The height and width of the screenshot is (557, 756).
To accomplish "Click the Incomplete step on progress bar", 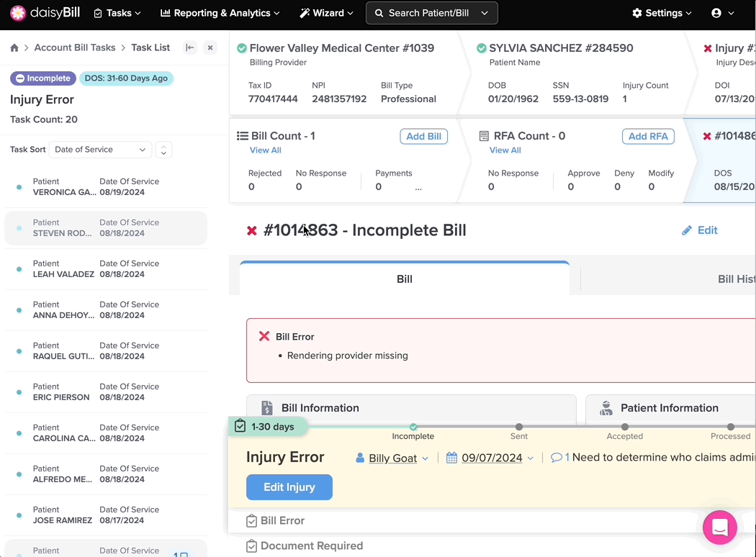I will point(413,427).
